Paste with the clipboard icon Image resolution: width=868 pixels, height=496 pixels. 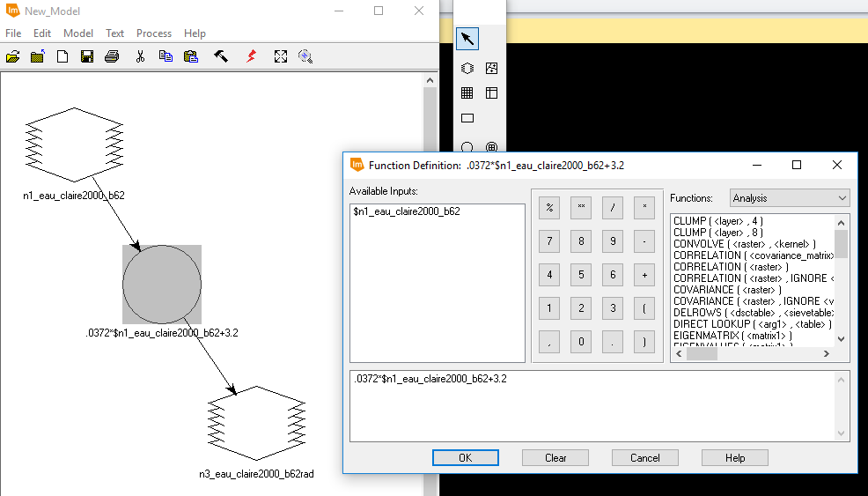(191, 56)
